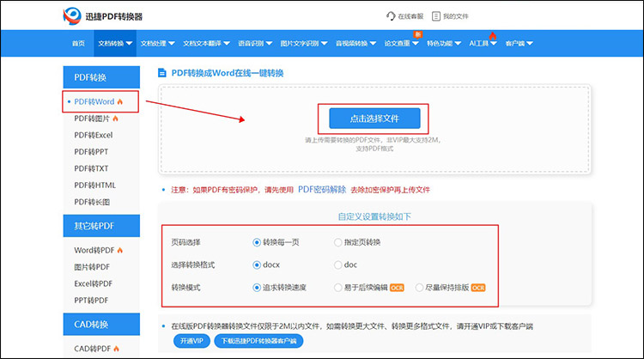
Task: Click 页码选择 label
Action: coord(185,242)
